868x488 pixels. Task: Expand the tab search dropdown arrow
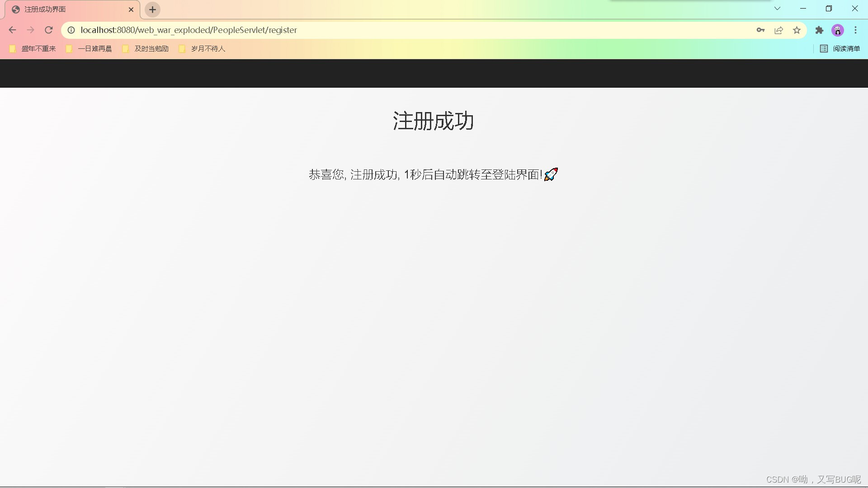777,9
